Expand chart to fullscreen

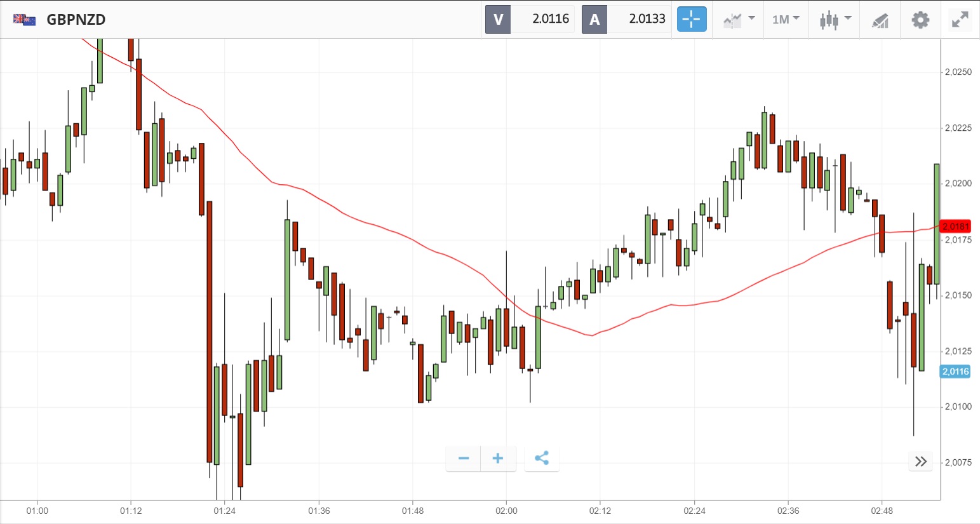pos(960,20)
